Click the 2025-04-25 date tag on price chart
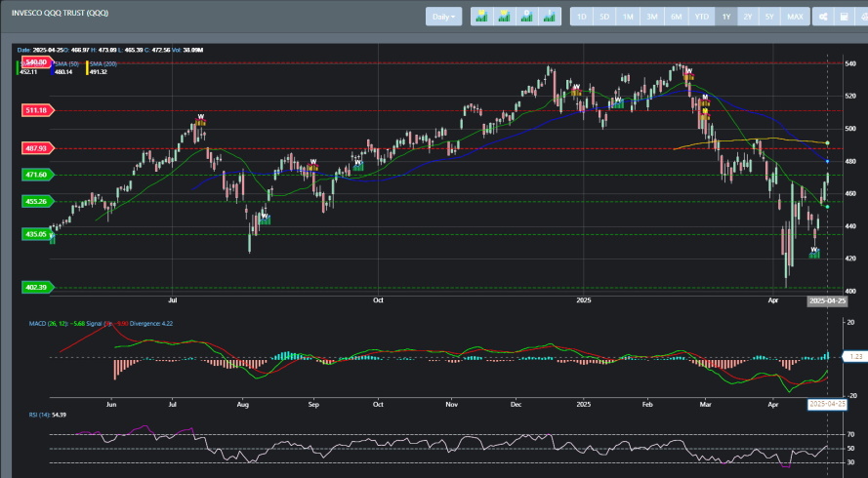Image resolution: width=868 pixels, height=478 pixels. pos(827,301)
